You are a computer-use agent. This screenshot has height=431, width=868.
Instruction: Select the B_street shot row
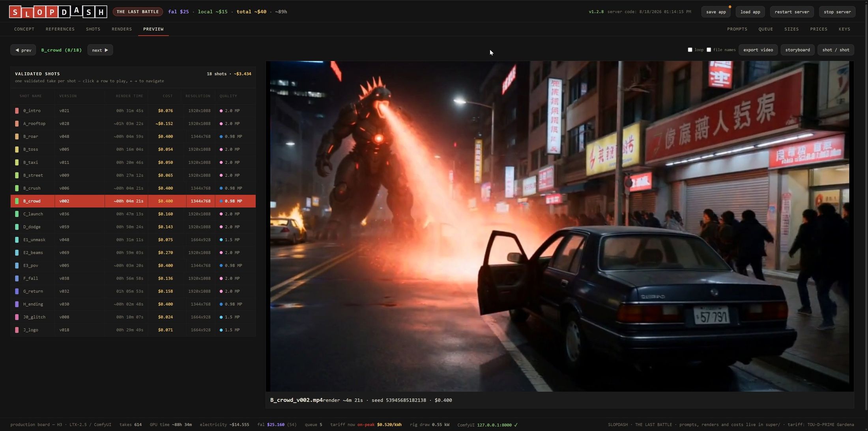(x=133, y=175)
